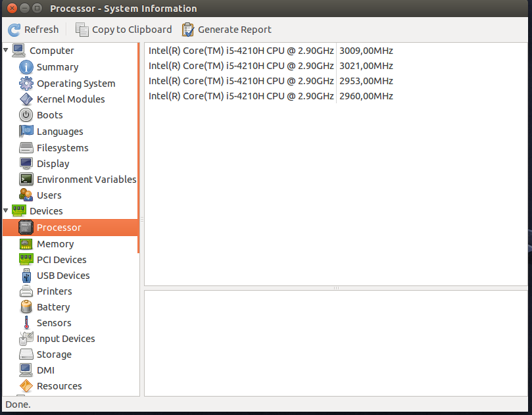
Task: Select the Storage disk icon
Action: click(26, 354)
